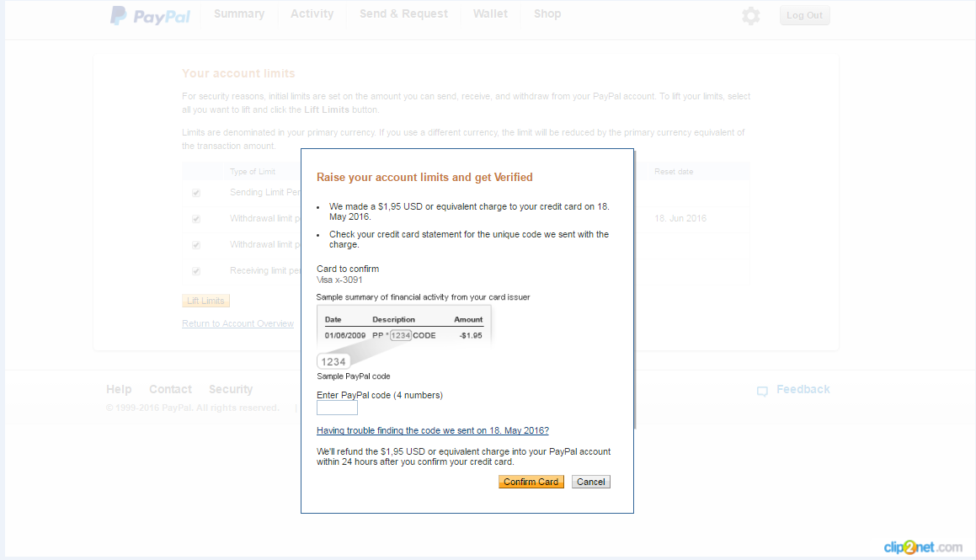Click the 'Visa x-3091' card text
Viewport: 976px width, 560px height.
point(339,280)
